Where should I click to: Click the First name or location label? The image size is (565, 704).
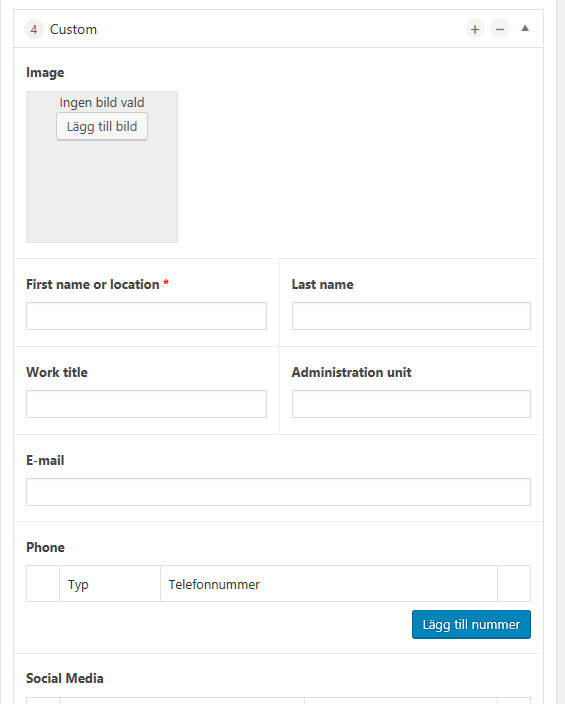pyautogui.click(x=93, y=284)
